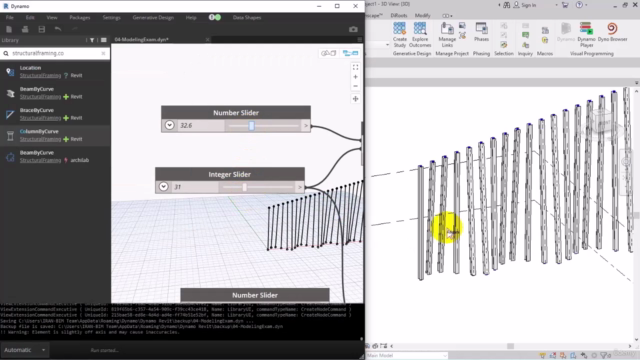The width and height of the screenshot is (640, 360).
Task: Toggle graph view navigation icon
Action: point(351,53)
